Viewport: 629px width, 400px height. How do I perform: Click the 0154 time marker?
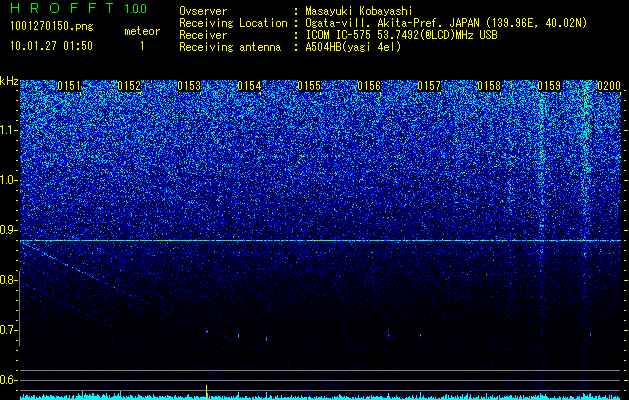tap(249, 86)
